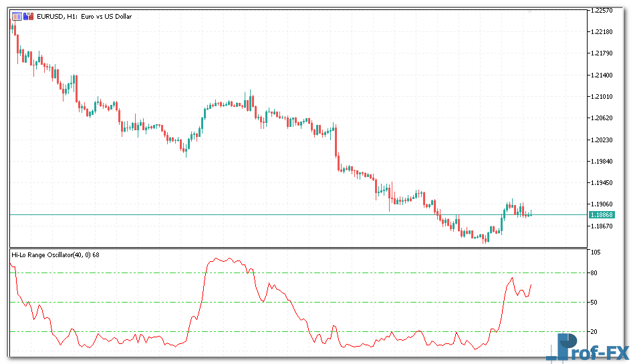Click the 1.21010 price scale label
Screen dimensions: 631x364
(602, 97)
